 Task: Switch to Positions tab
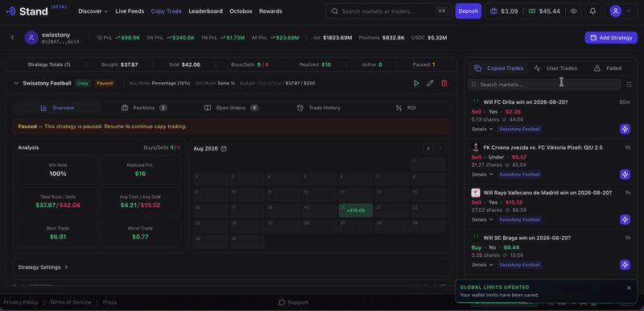pos(144,108)
